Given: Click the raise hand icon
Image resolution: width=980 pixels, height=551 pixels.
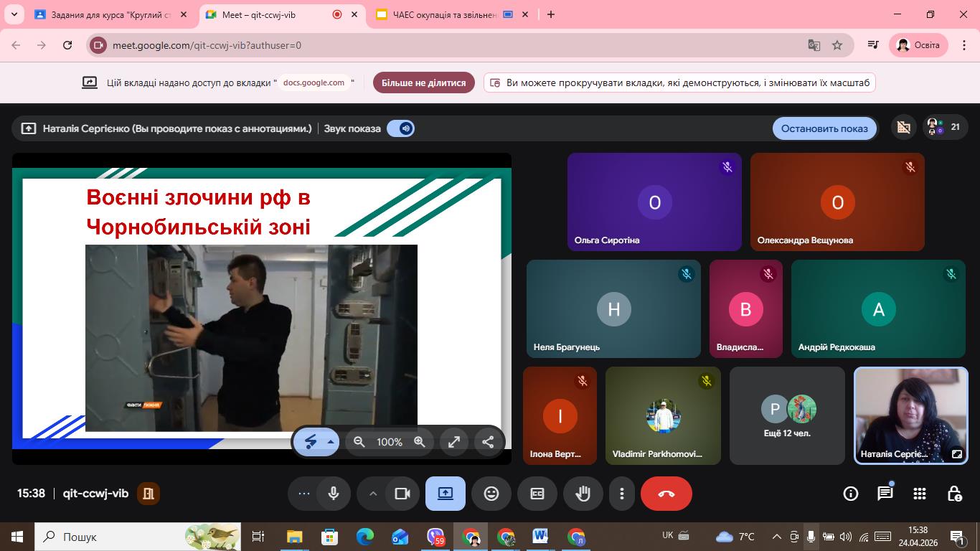Looking at the screenshot, I should 583,494.
